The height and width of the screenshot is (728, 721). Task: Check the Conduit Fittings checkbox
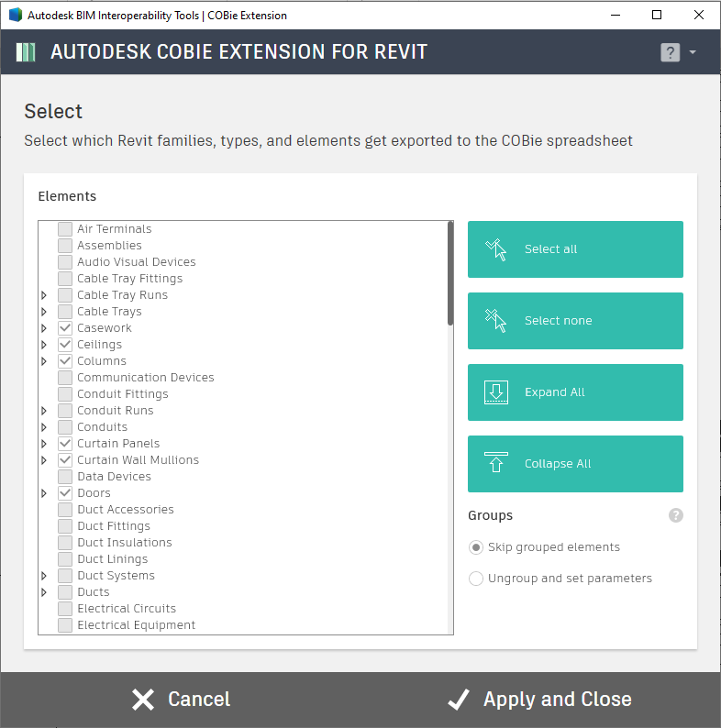pos(65,394)
